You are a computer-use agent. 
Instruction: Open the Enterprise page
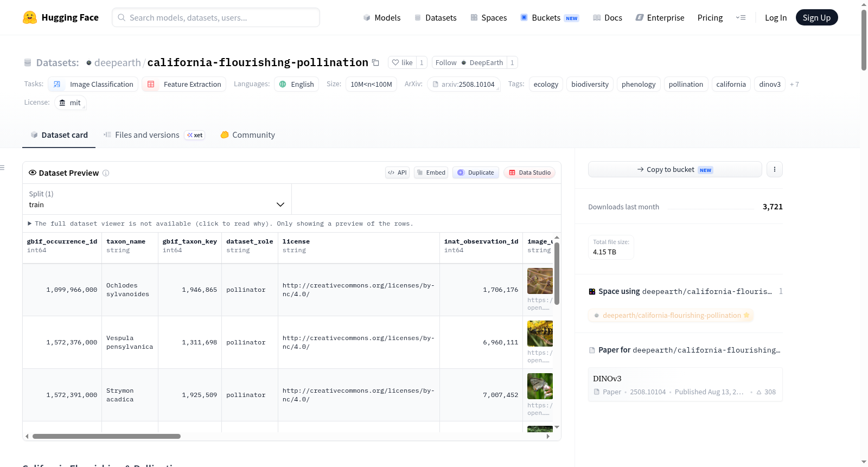660,17
